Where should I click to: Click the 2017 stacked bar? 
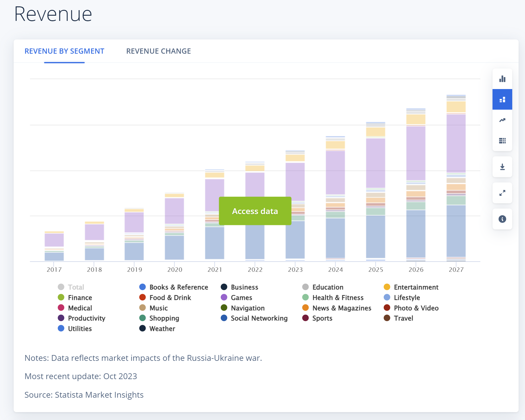(54, 246)
